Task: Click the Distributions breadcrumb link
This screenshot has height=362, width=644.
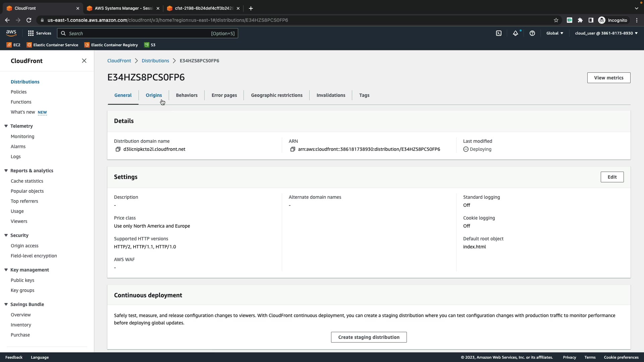Action: pos(155,61)
